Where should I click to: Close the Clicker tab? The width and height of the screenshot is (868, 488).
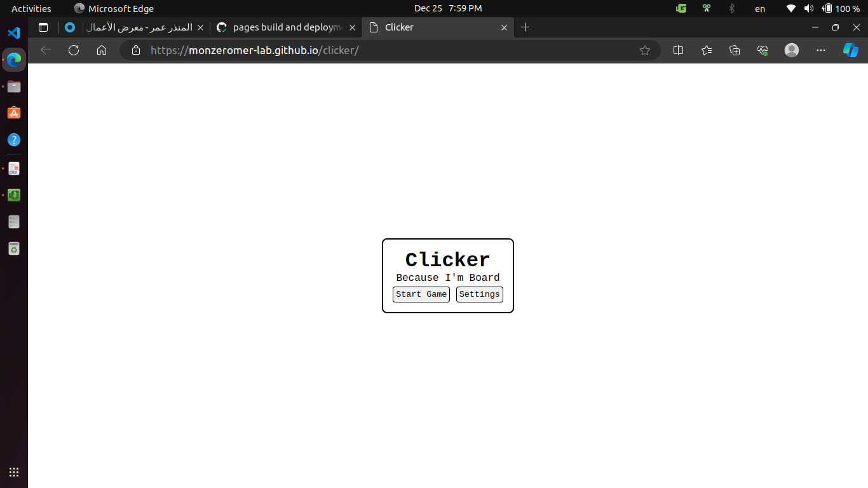click(x=504, y=27)
